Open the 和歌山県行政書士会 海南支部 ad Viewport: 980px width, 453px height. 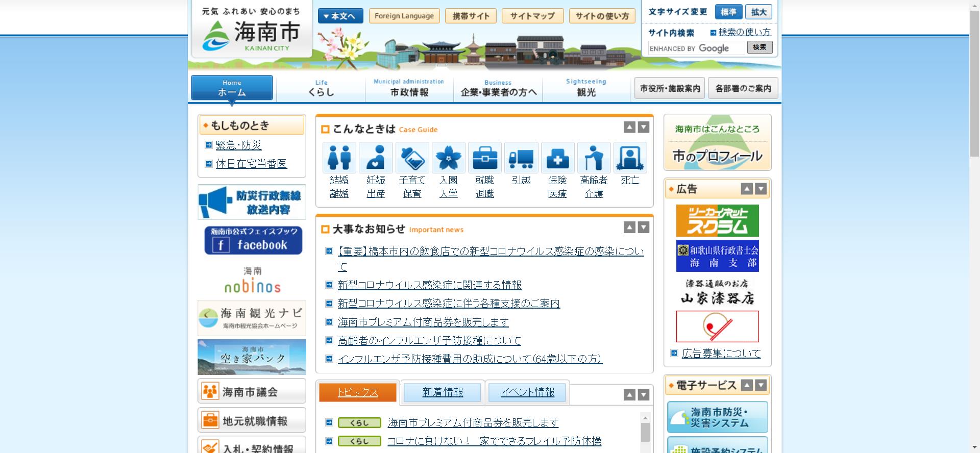click(x=717, y=256)
